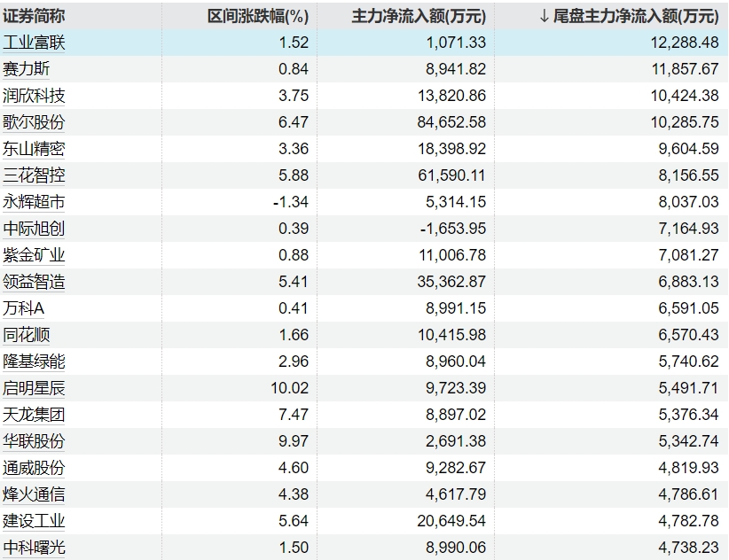Click the 隆基绿能 stock link
Image resolution: width=729 pixels, height=560 pixels.
[x=34, y=362]
